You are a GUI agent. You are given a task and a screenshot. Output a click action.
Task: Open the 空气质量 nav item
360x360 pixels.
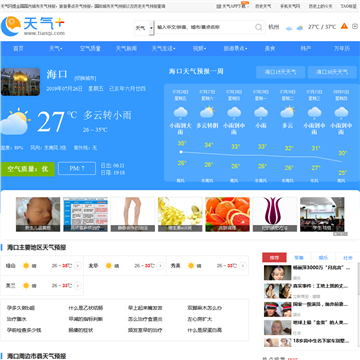90,49
